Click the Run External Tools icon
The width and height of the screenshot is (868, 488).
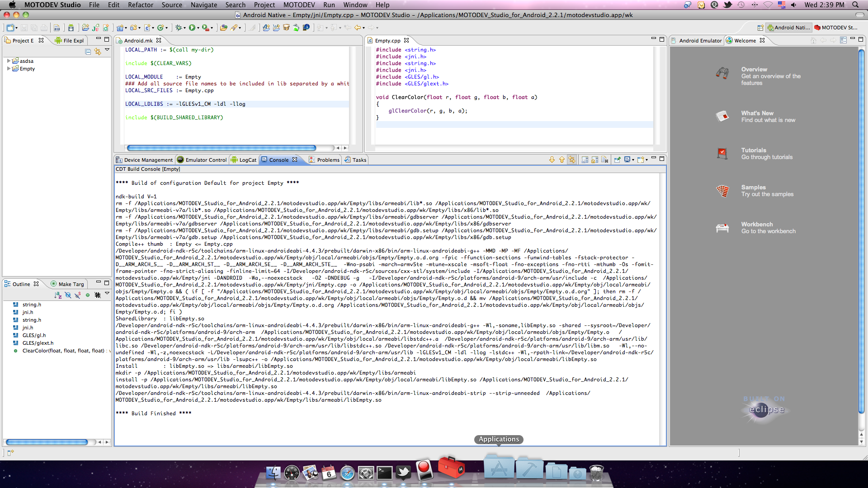pos(206,28)
